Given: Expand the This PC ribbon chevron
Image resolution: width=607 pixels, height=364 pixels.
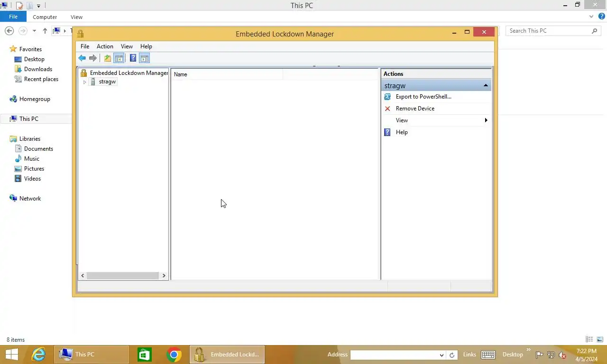Looking at the screenshot, I should [591, 17].
